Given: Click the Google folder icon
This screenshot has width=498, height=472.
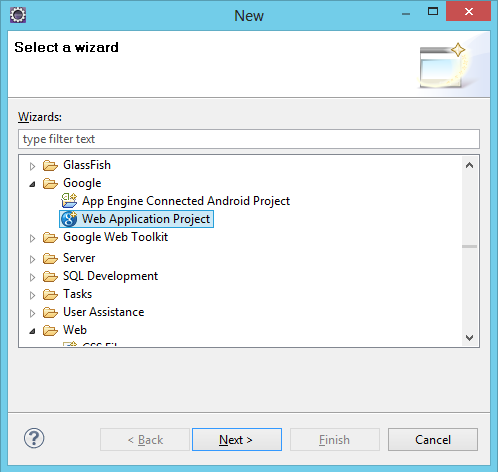Looking at the screenshot, I should pyautogui.click(x=50, y=183).
